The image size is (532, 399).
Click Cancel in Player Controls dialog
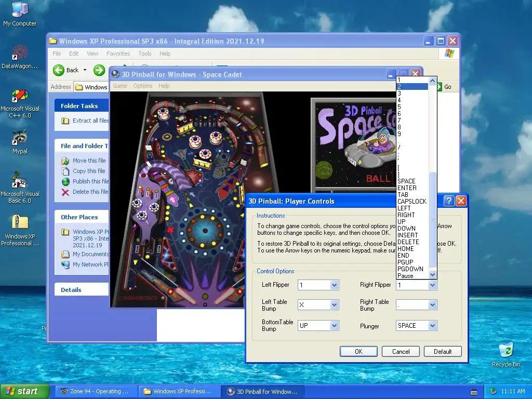401,352
